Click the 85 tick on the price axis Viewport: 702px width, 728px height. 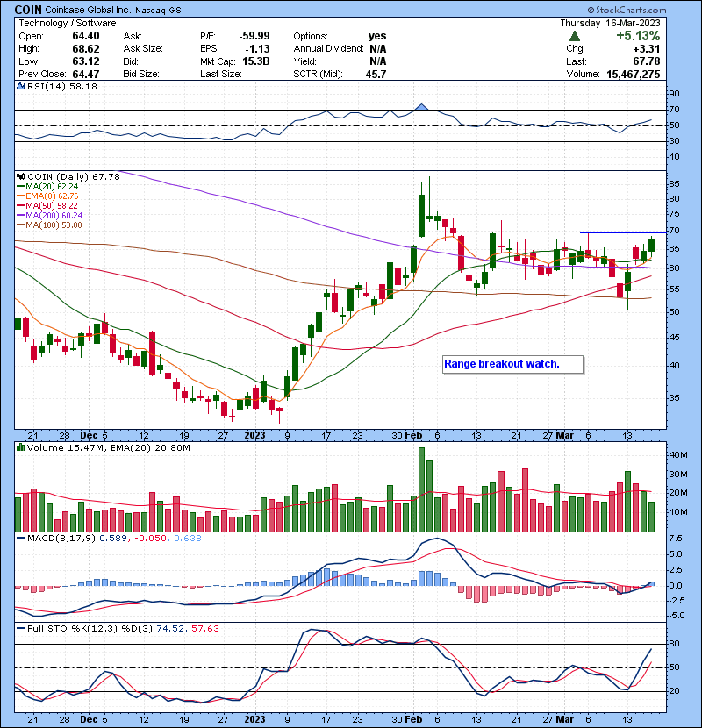click(674, 184)
